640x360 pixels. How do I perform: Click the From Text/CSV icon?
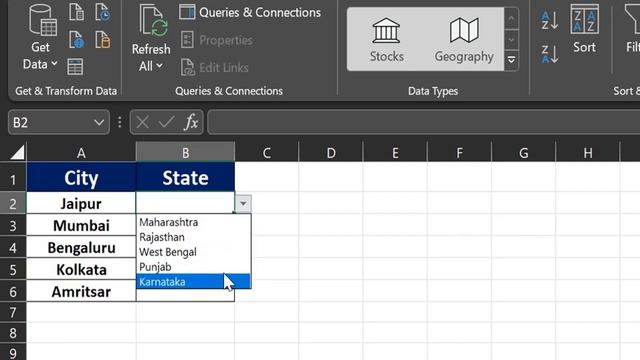(76, 12)
